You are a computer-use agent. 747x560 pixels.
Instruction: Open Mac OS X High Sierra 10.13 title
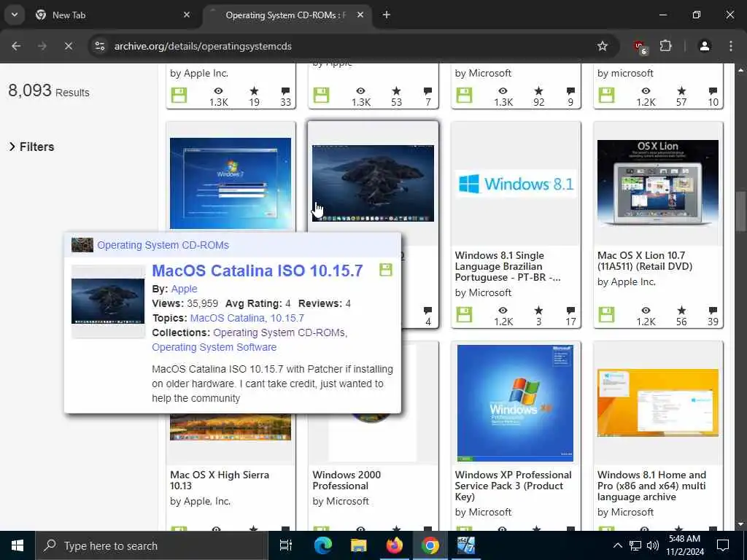pos(219,480)
